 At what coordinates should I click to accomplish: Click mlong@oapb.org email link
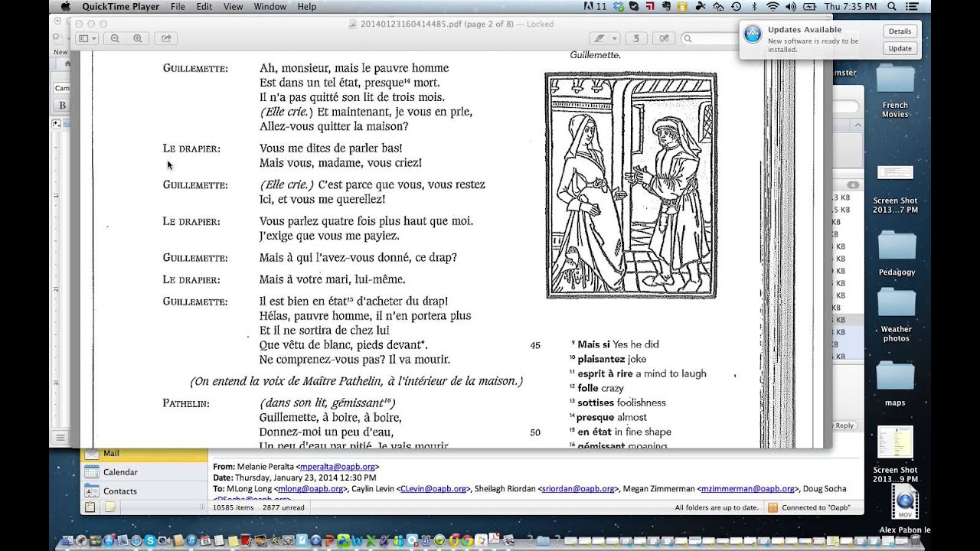click(309, 488)
